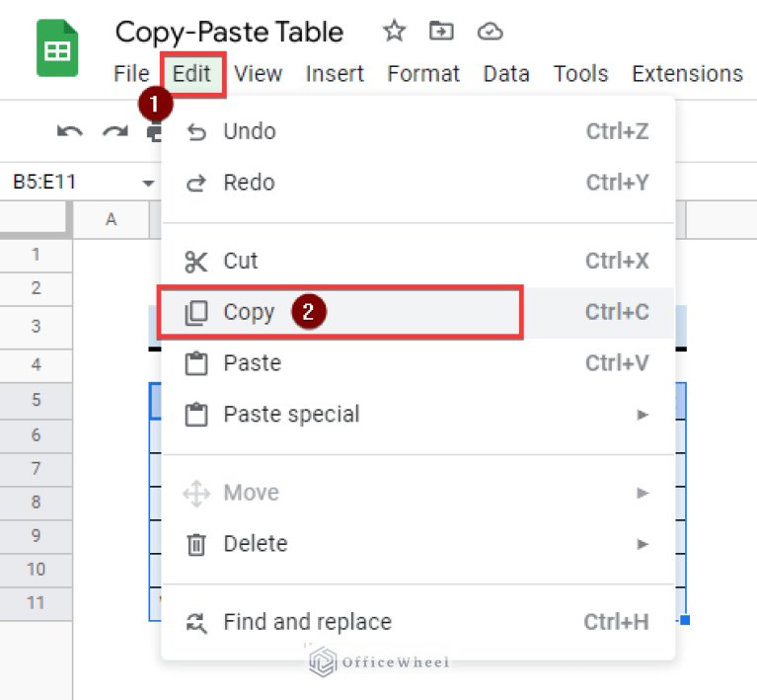
Task: Select row 3 header
Action: [36, 327]
